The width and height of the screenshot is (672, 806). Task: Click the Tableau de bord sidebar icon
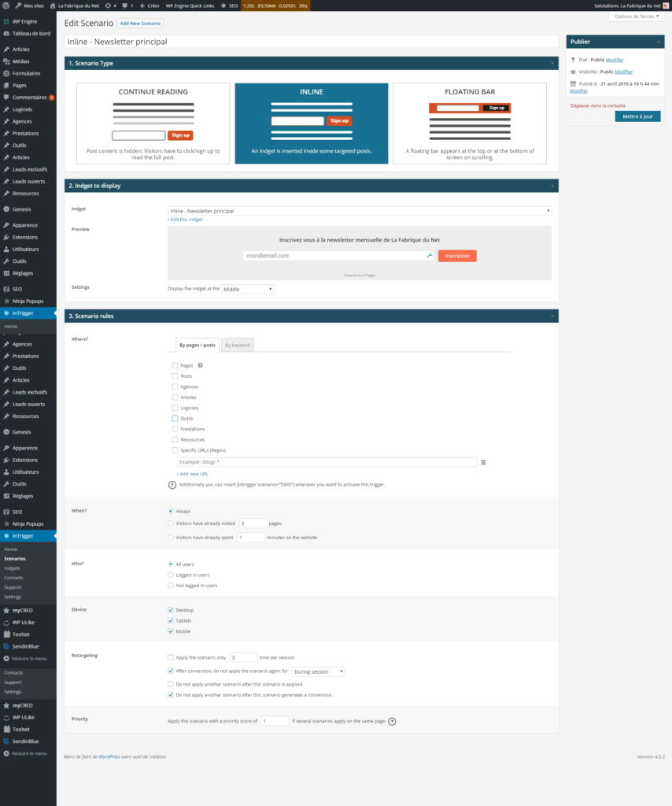coord(6,34)
